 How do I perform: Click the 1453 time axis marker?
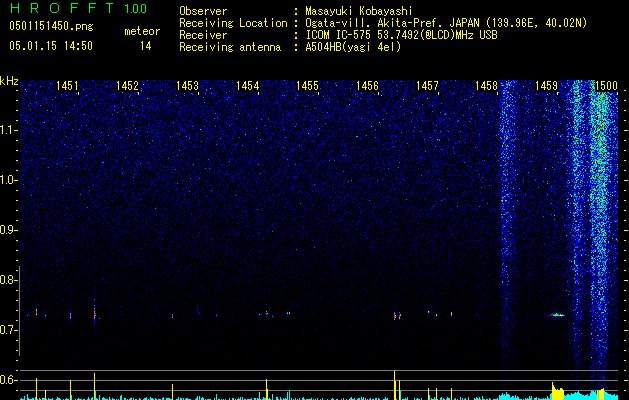(x=187, y=85)
